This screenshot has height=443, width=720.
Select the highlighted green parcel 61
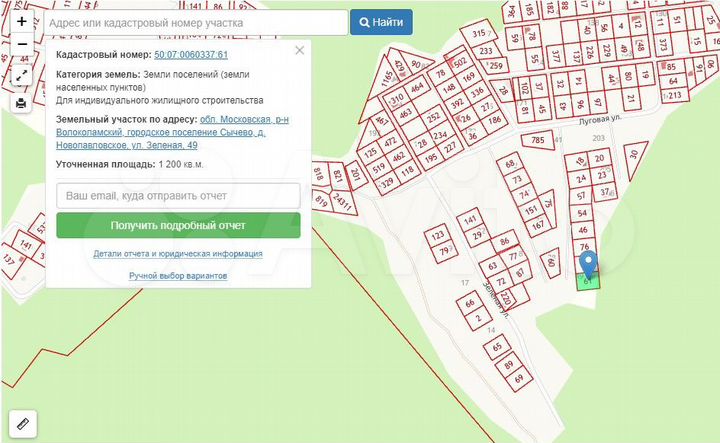coord(588,282)
